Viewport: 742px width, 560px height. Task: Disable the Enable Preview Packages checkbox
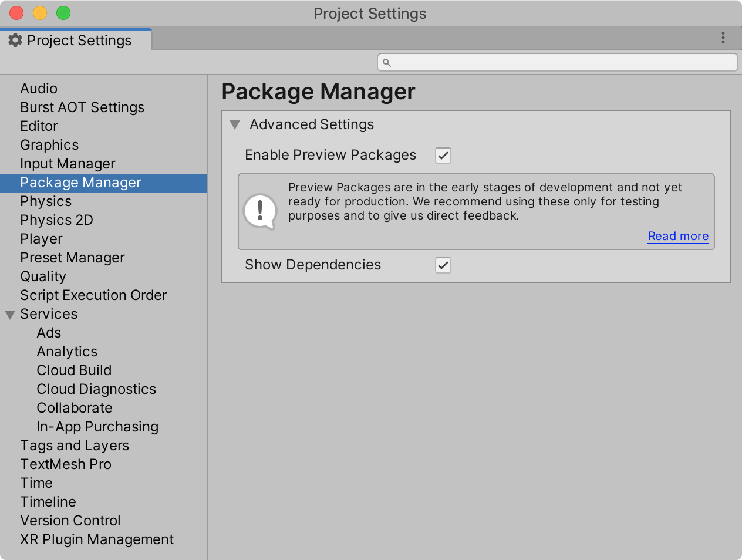click(x=443, y=156)
